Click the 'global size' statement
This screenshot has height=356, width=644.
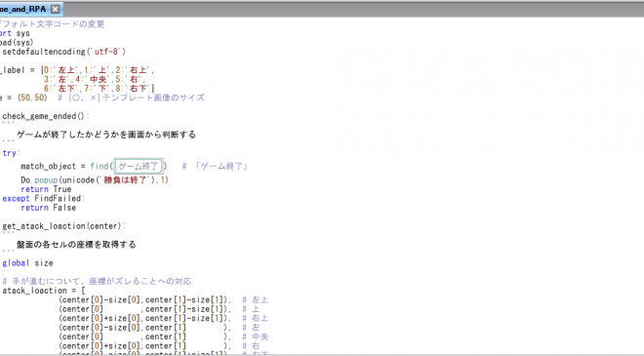(27, 262)
